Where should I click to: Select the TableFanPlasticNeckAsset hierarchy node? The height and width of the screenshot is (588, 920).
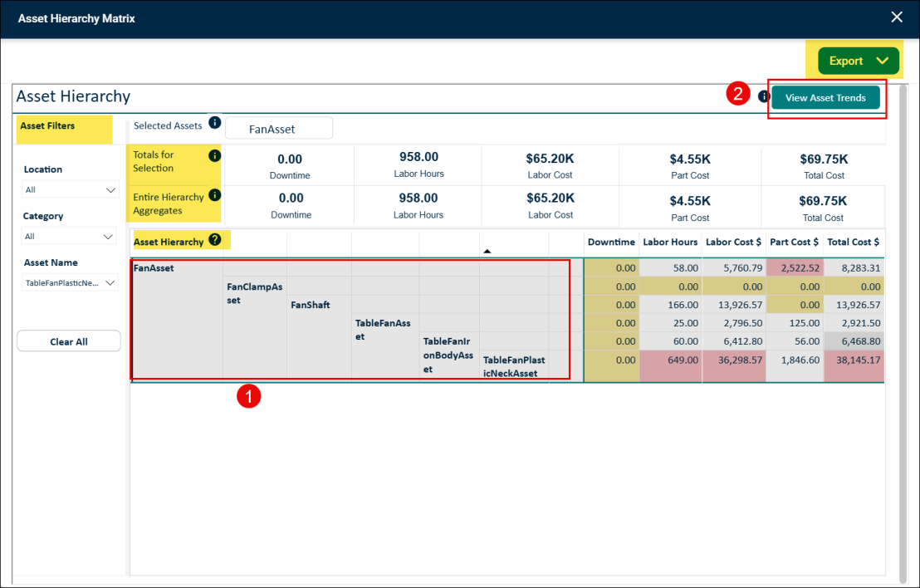point(514,367)
